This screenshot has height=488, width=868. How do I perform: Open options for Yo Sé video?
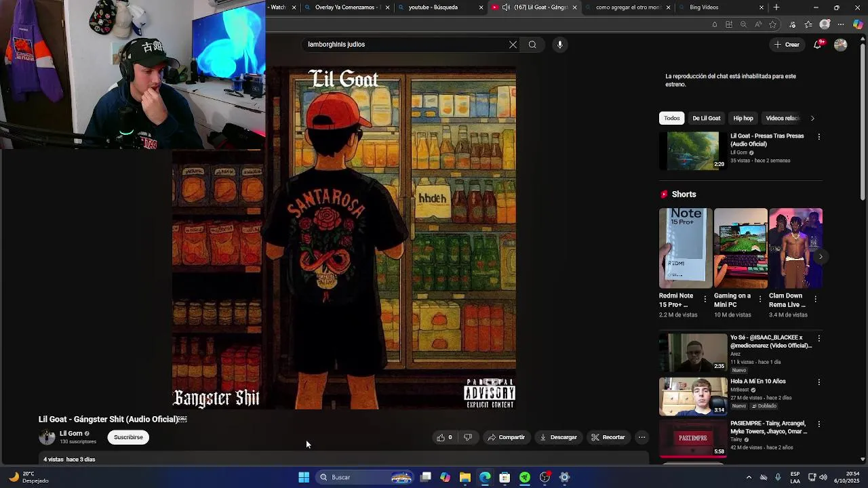pyautogui.click(x=818, y=338)
